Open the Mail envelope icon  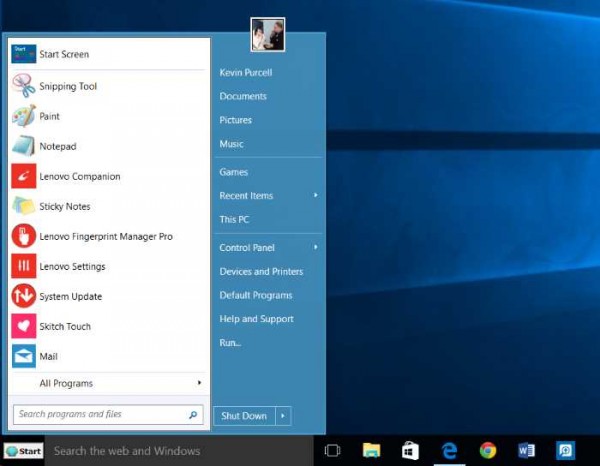tap(24, 356)
